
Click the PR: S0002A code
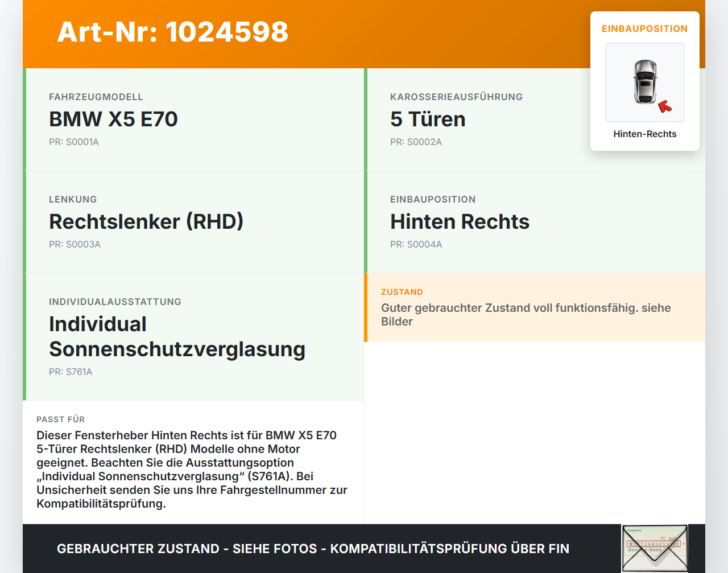(416, 142)
